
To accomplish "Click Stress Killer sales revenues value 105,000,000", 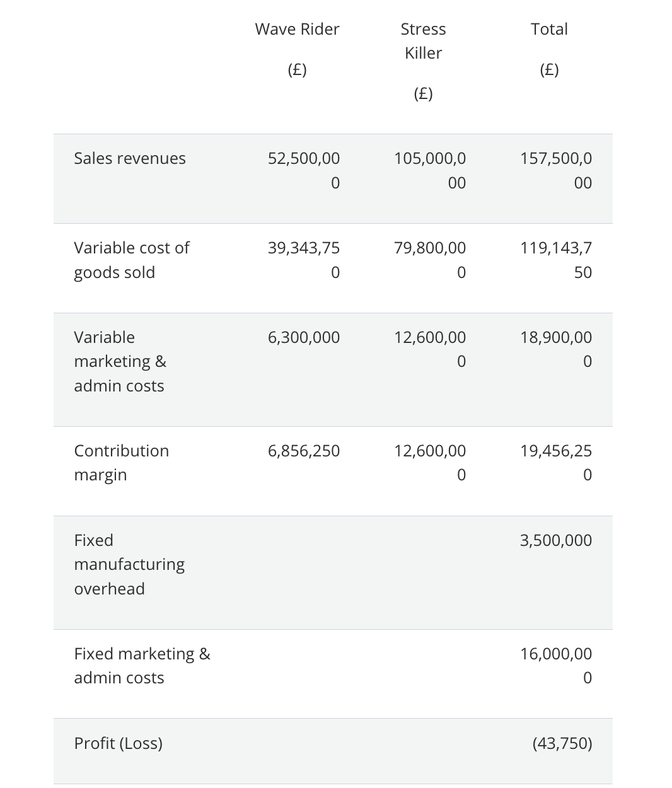I will pos(430,170).
